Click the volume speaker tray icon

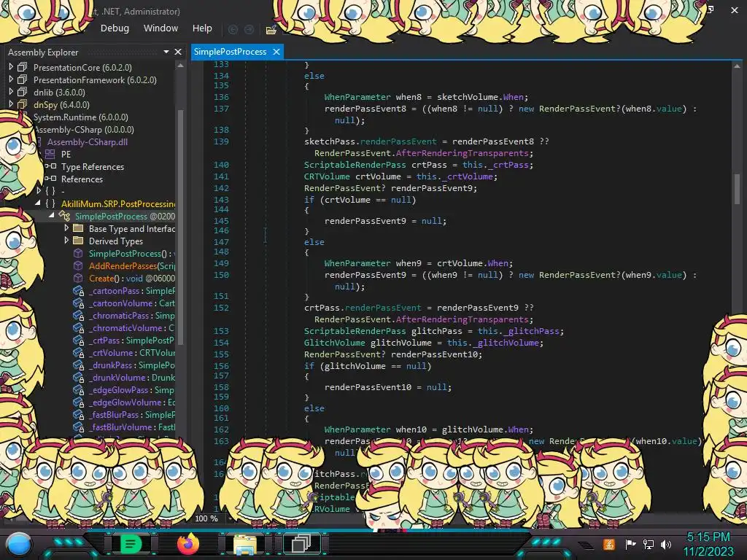666,544
